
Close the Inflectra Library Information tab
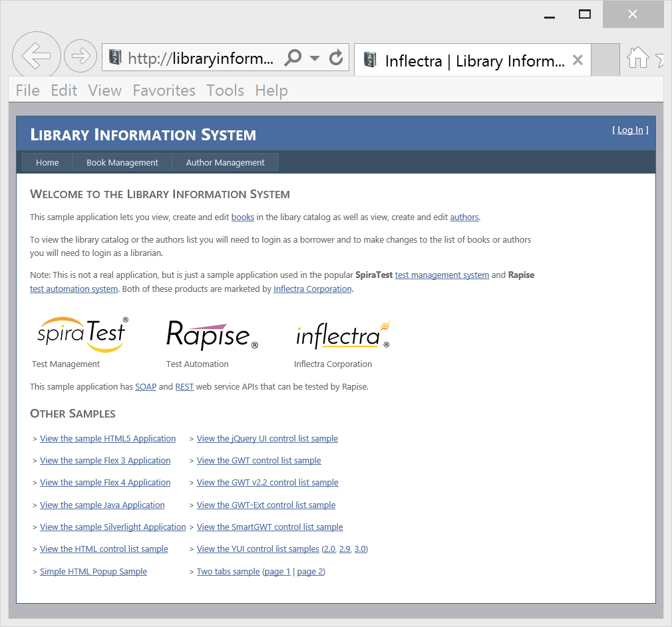(x=578, y=61)
